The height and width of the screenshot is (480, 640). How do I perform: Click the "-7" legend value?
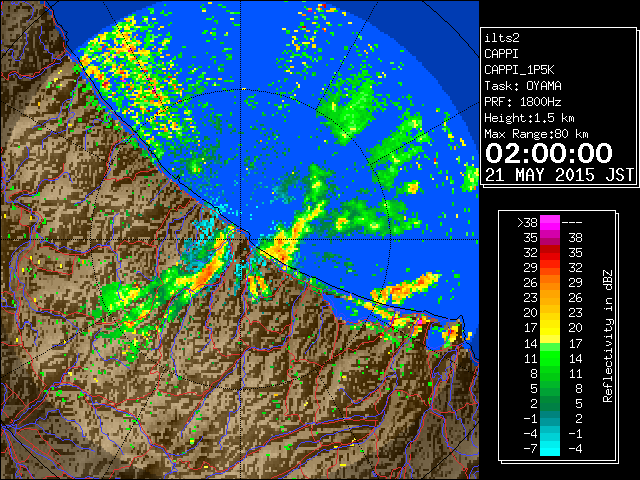(x=530, y=448)
